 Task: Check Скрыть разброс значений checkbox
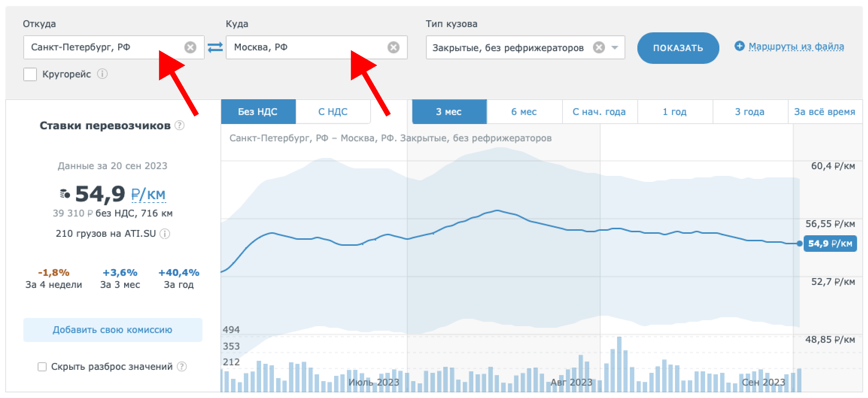click(x=42, y=367)
